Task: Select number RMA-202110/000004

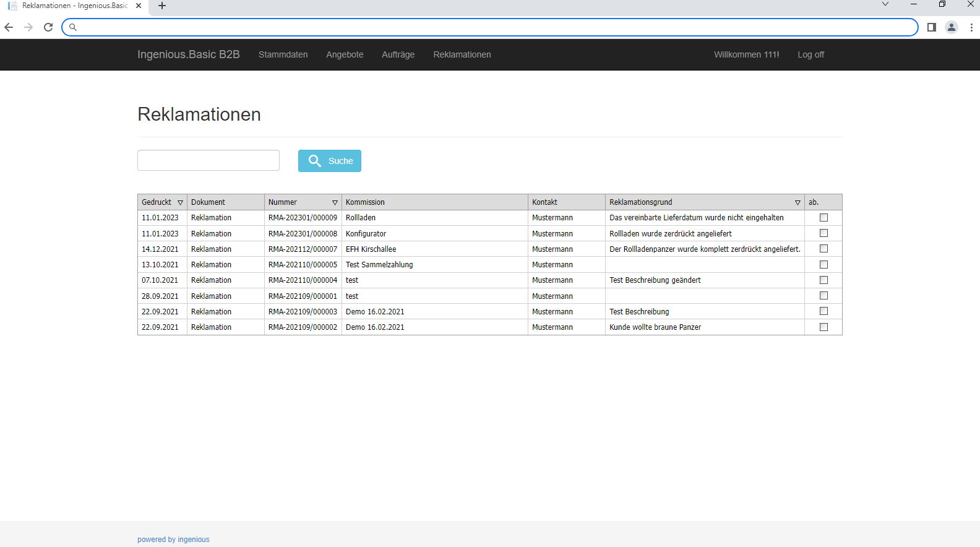Action: coord(303,280)
